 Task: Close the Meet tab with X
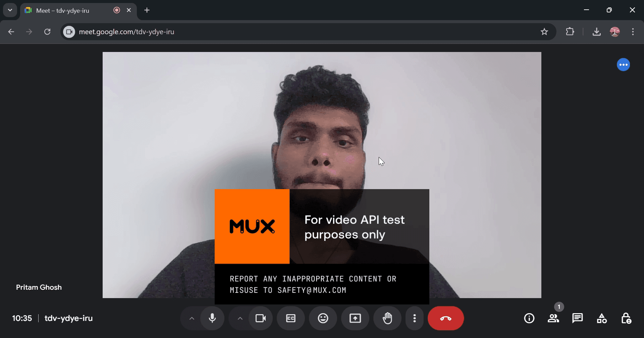(129, 10)
